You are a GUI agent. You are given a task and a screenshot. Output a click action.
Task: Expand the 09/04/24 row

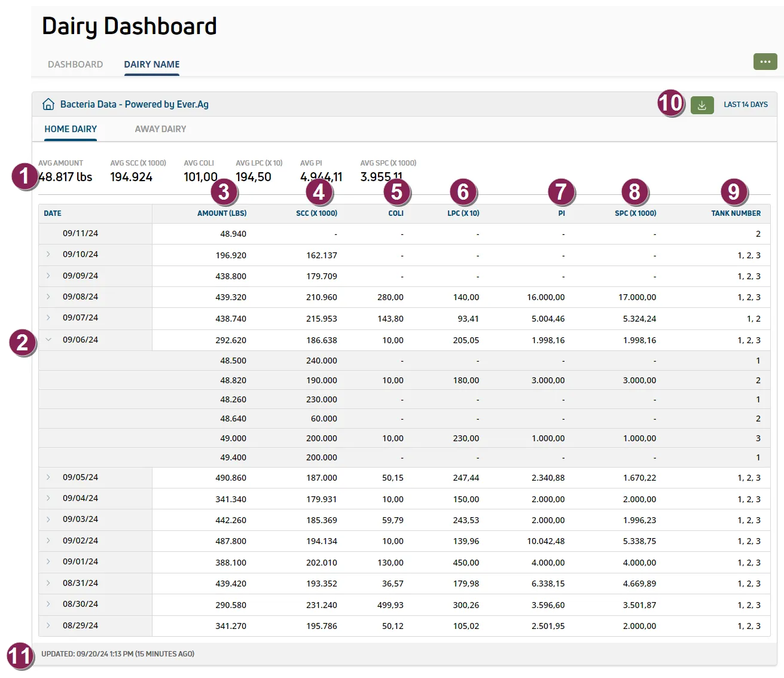point(48,498)
